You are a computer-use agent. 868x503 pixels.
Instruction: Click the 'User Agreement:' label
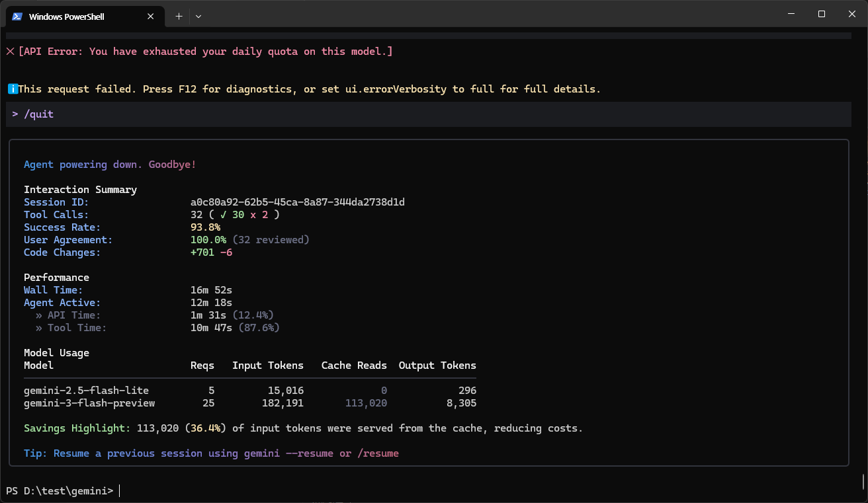tap(68, 239)
